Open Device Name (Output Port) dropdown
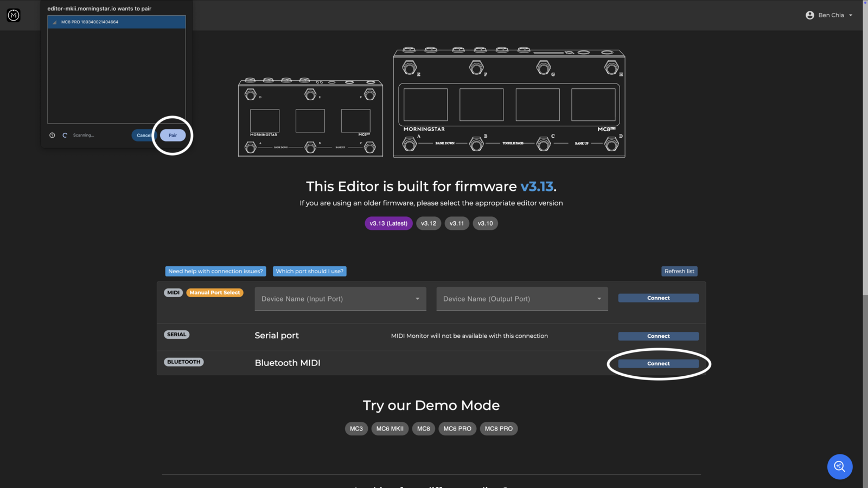Viewport: 868px width, 488px height. (x=522, y=299)
